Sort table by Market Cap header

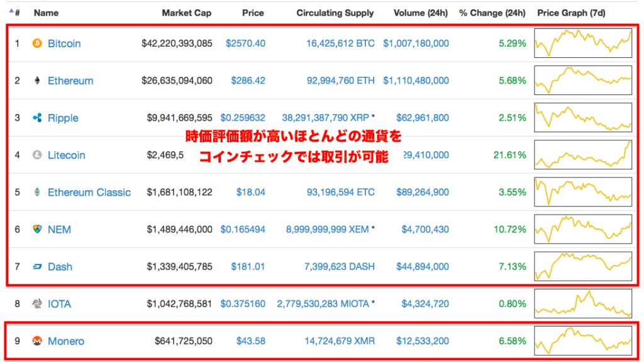[x=186, y=13]
